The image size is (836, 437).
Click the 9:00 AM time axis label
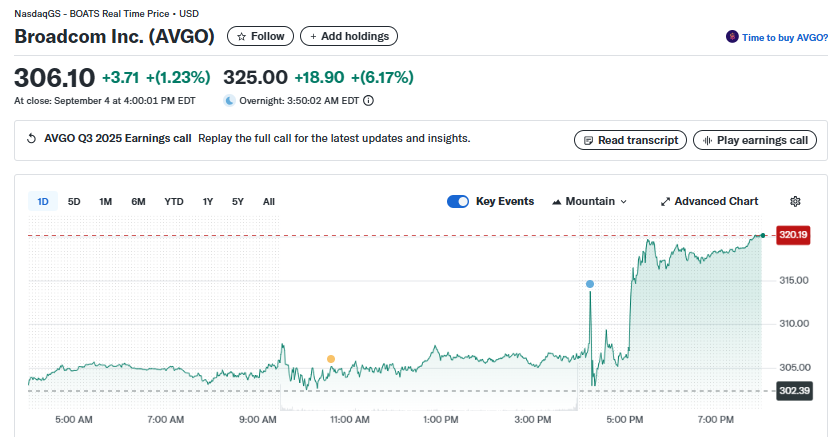click(258, 420)
